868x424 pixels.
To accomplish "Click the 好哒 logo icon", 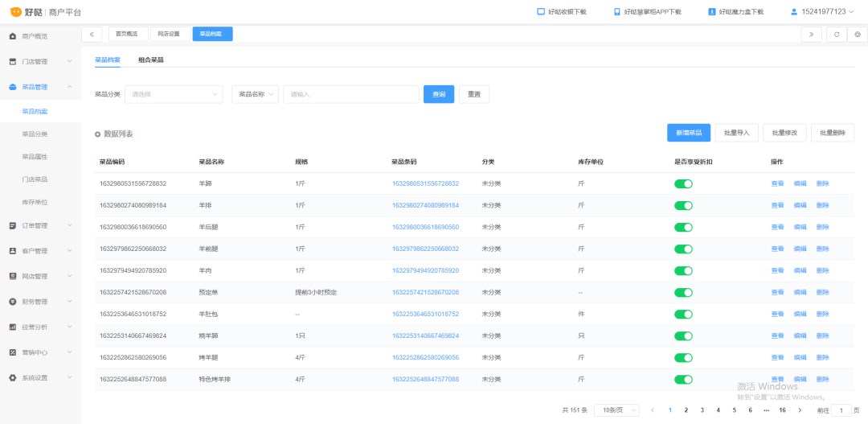I will (16, 11).
